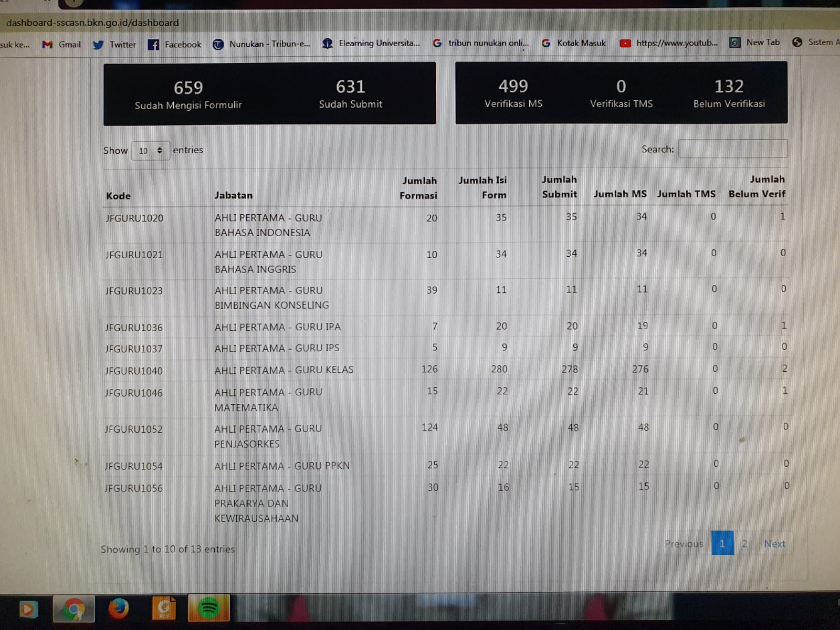Open the Twitter bookmark

[114, 45]
